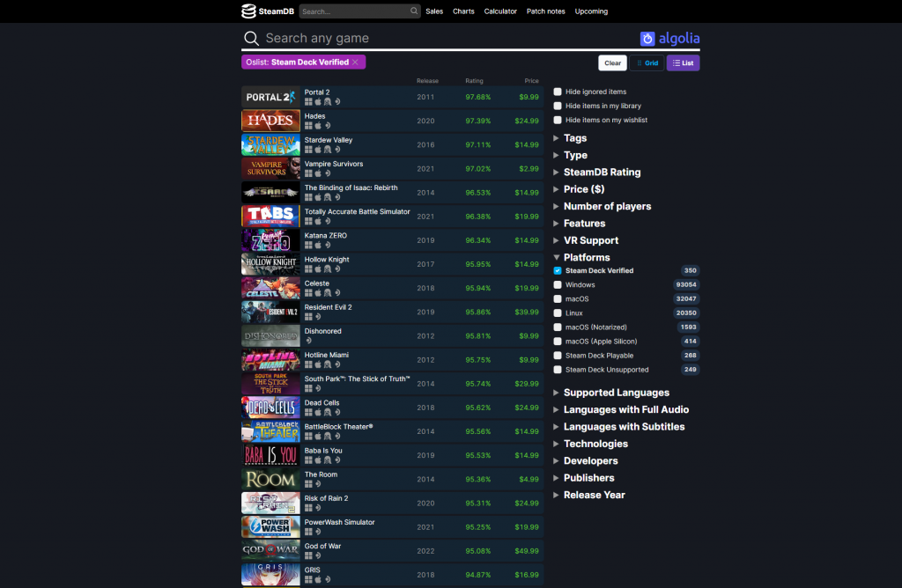902x588 pixels.
Task: Open the Charts menu item
Action: pyautogui.click(x=463, y=11)
